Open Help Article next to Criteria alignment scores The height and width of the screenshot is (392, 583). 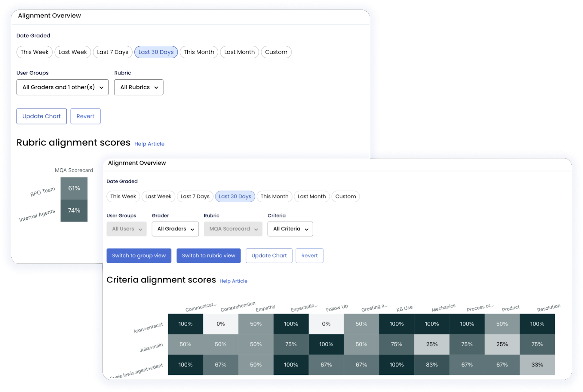tap(233, 281)
